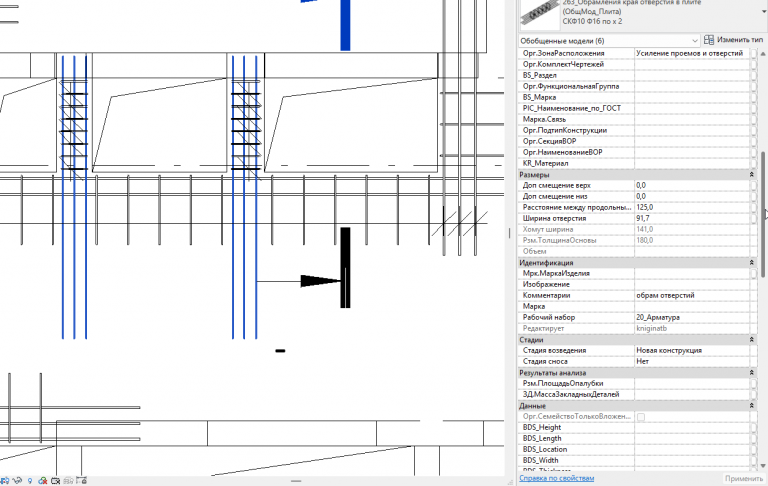This screenshot has height=486, width=768.
Task: Select the BS_Раздел parameter row
Action: (x=638, y=75)
